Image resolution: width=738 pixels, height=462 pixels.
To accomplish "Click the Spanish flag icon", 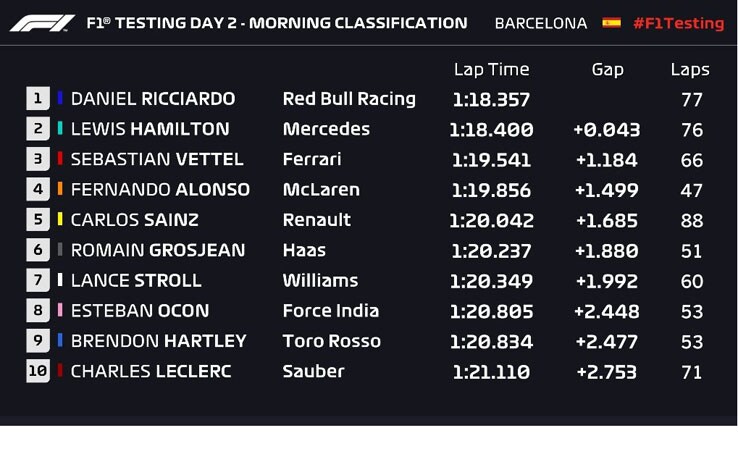I will pos(611,23).
